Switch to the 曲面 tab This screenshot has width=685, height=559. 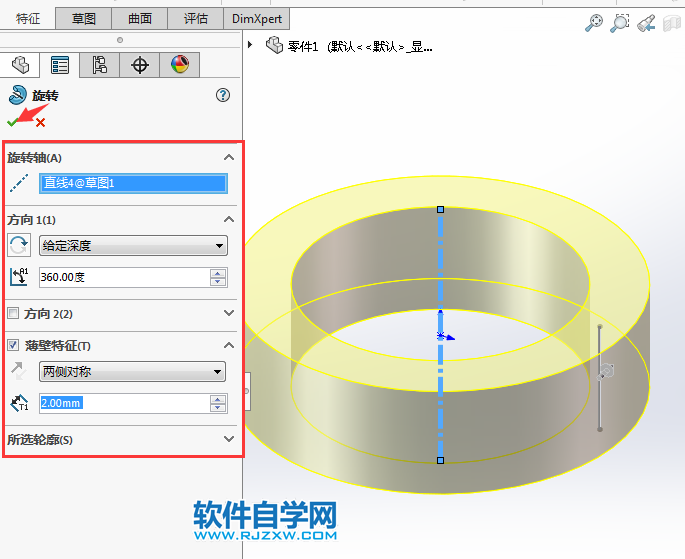click(x=140, y=19)
